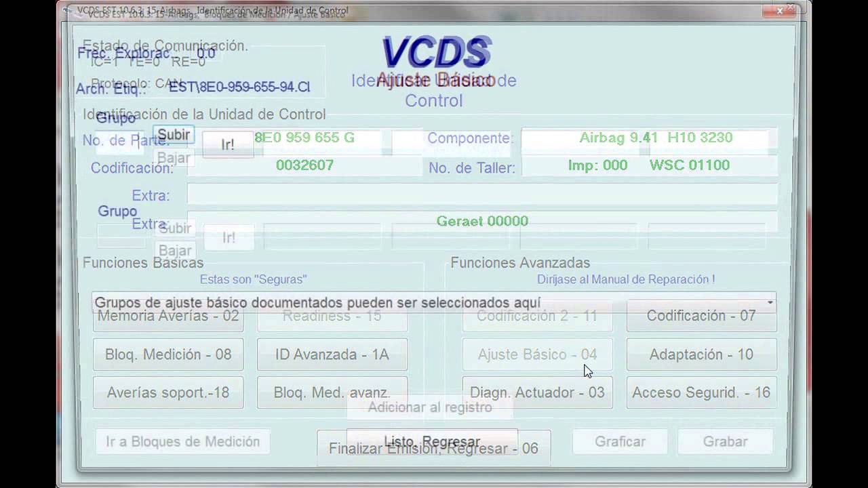Open Acceso Segurid. - 16
The image size is (868, 488).
point(701,392)
